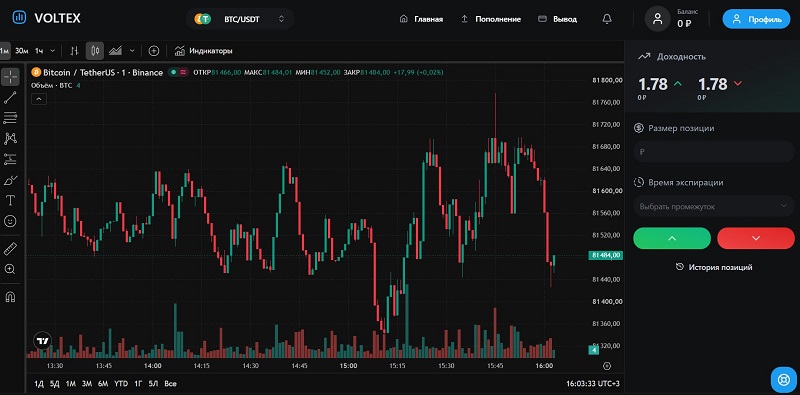Select the 6М date range

click(x=103, y=384)
